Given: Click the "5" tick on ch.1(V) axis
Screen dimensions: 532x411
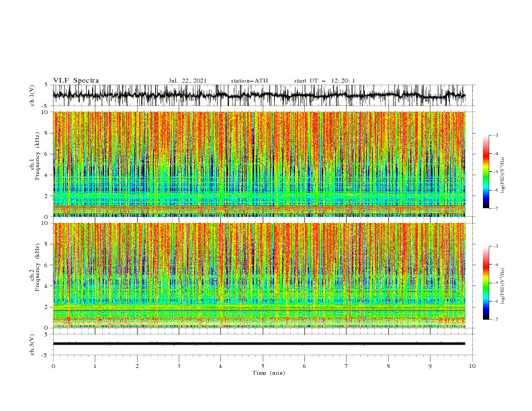Looking at the screenshot, I should 46,85.
